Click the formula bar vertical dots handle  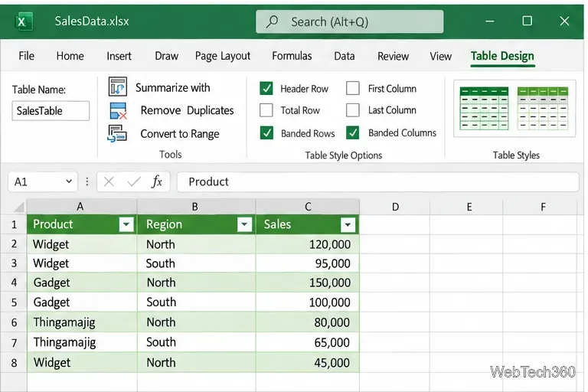(87, 182)
